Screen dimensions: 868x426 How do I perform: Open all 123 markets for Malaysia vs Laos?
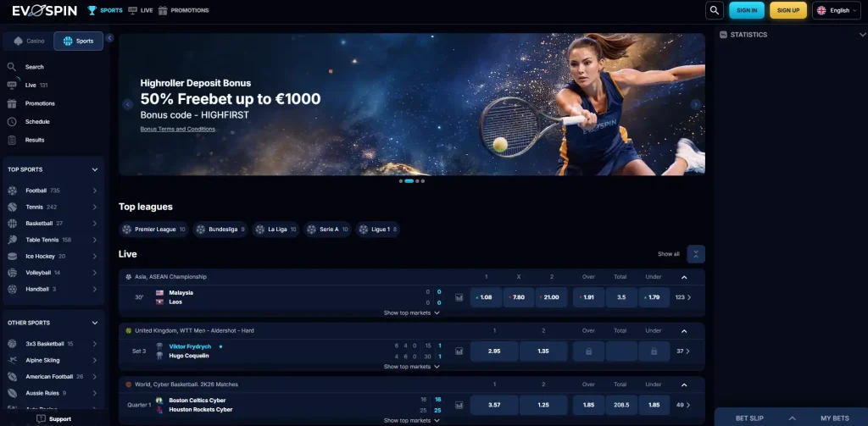pyautogui.click(x=683, y=297)
